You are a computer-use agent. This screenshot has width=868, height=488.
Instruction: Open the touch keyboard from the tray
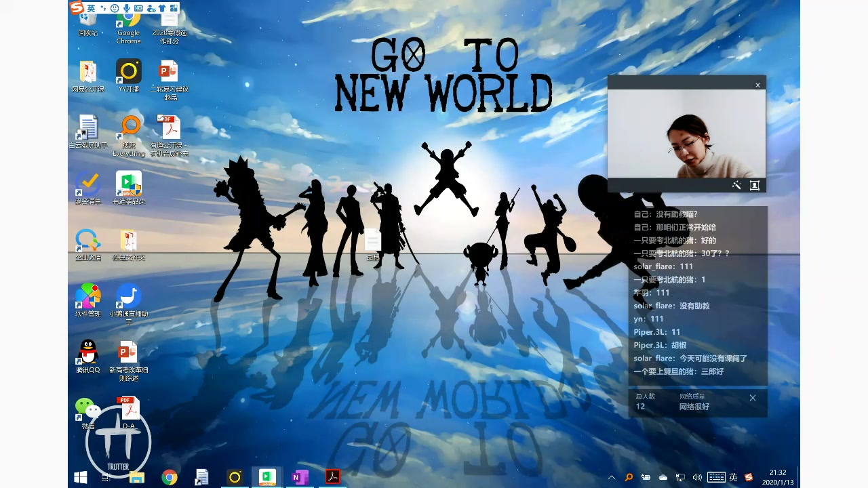click(716, 477)
